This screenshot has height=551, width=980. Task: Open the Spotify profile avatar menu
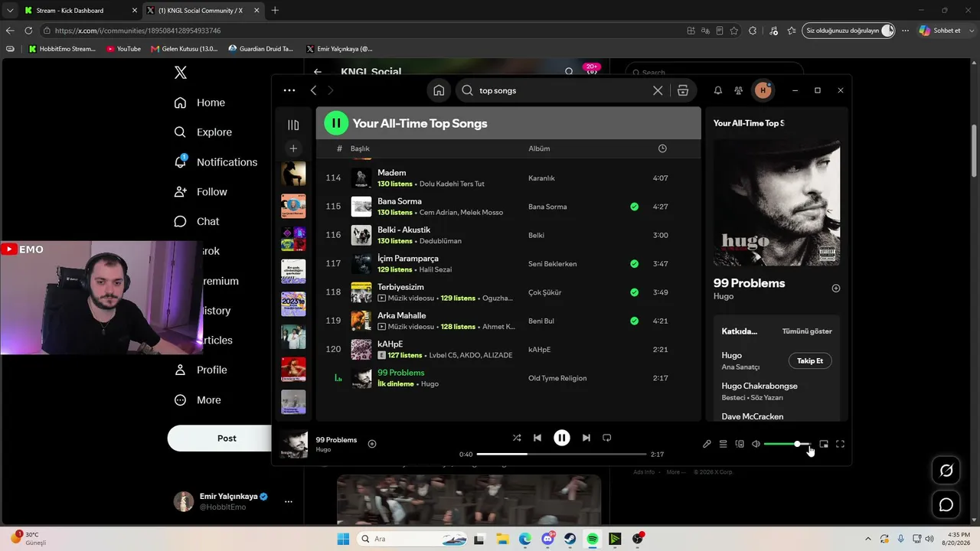[x=763, y=90]
